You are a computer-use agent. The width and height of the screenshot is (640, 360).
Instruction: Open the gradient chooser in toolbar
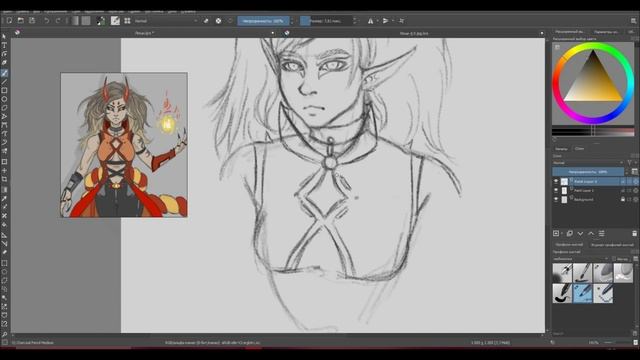(75, 20)
